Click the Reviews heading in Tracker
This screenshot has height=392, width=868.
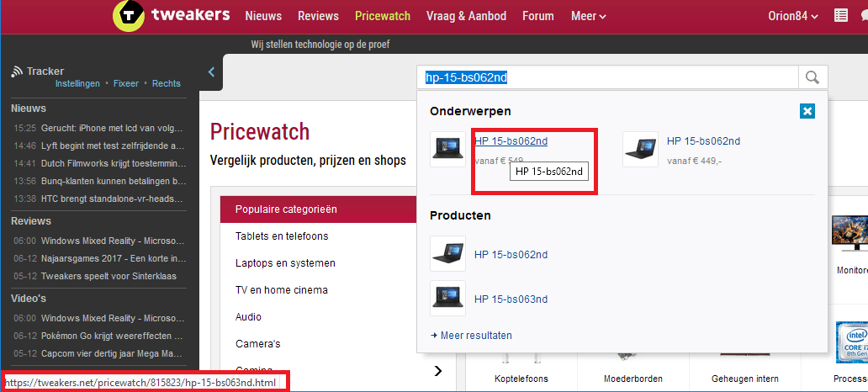(31, 221)
